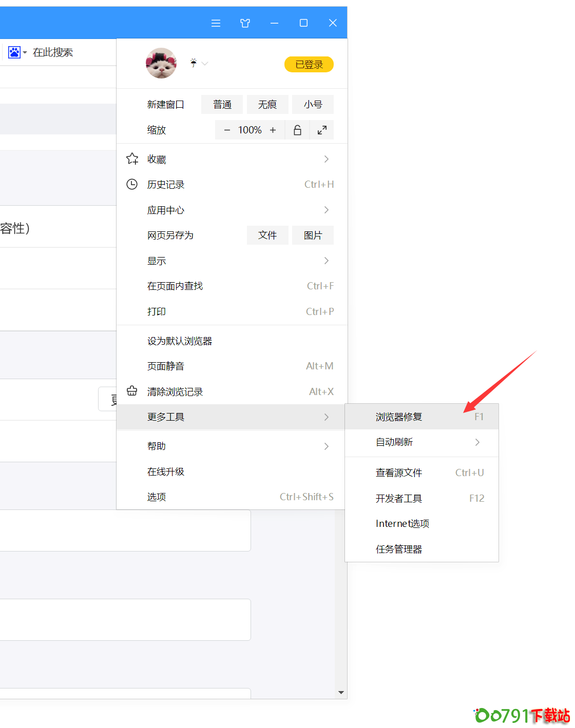Open a new 无痕 incognito window
The height and width of the screenshot is (728, 575).
pyautogui.click(x=267, y=105)
